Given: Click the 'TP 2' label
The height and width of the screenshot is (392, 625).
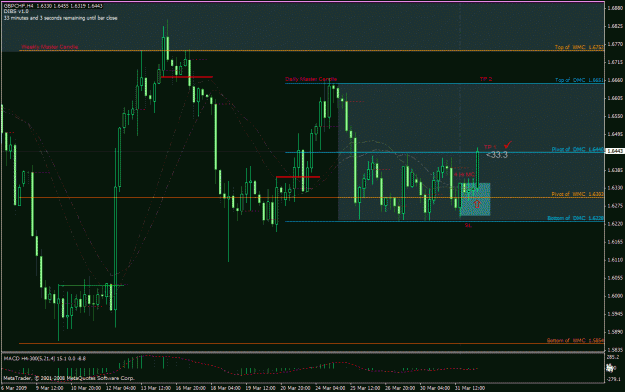Looking at the screenshot, I should point(485,79).
